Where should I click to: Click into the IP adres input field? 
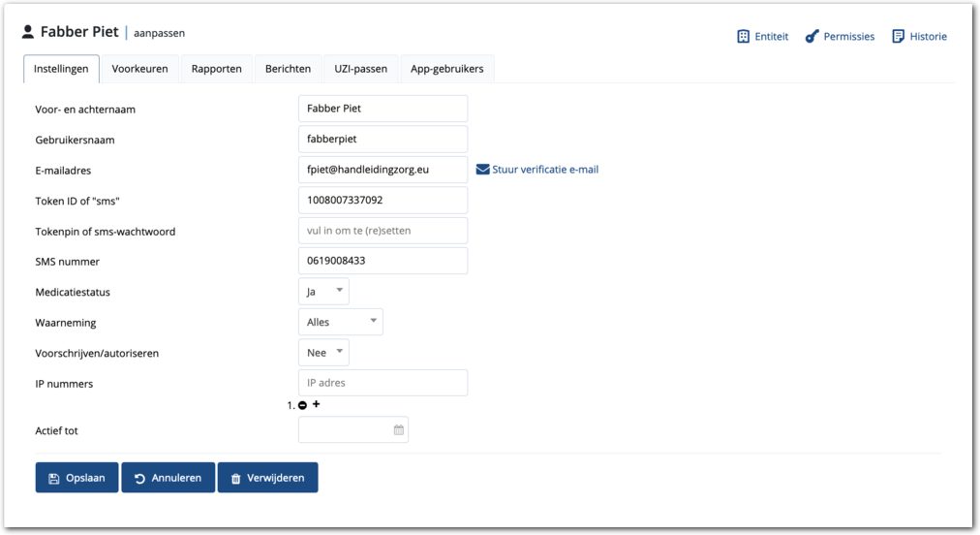click(383, 383)
